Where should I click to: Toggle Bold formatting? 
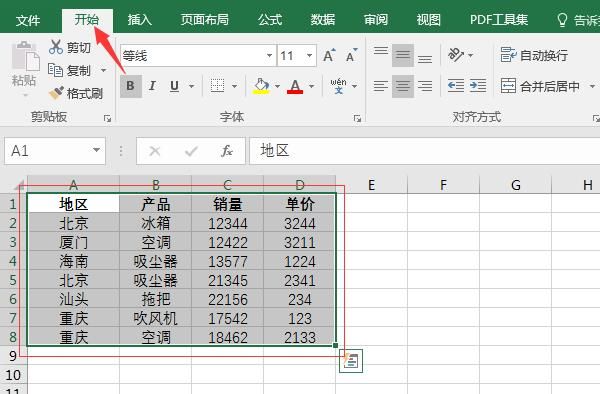130,86
